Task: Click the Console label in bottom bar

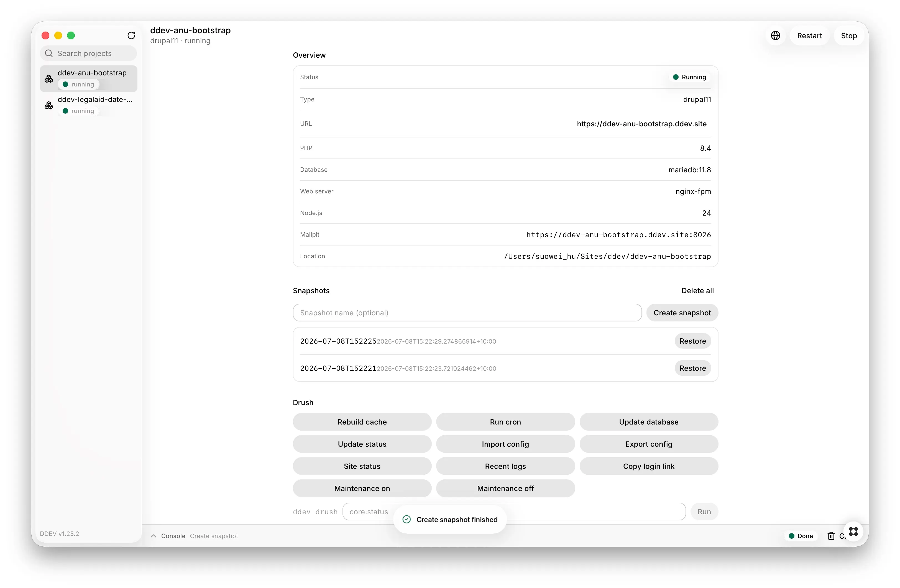Action: (173, 536)
